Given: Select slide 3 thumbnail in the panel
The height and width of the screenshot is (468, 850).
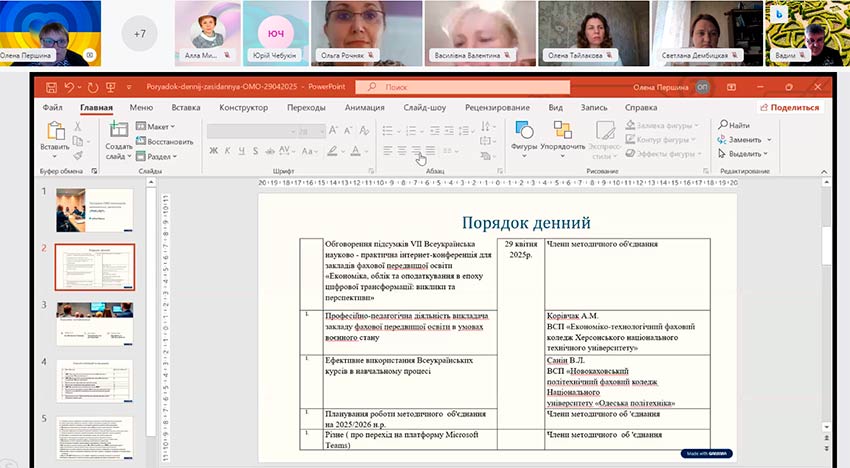Looking at the screenshot, I should (93, 322).
